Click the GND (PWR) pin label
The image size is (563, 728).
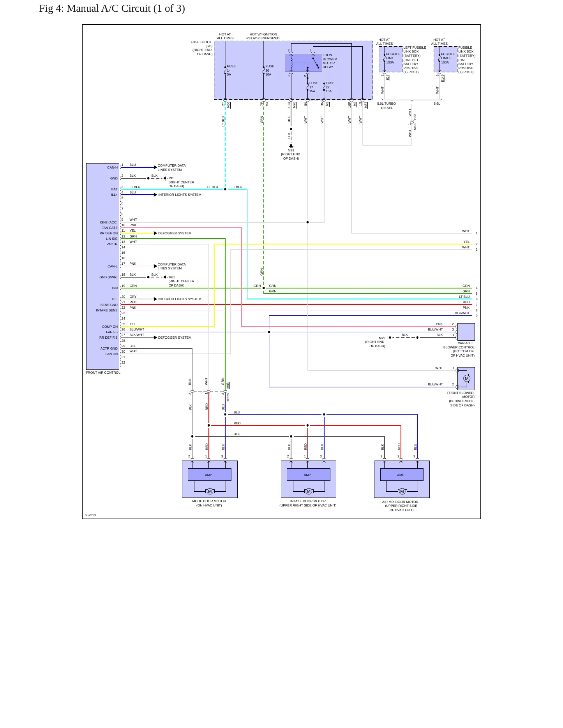pyautogui.click(x=108, y=277)
